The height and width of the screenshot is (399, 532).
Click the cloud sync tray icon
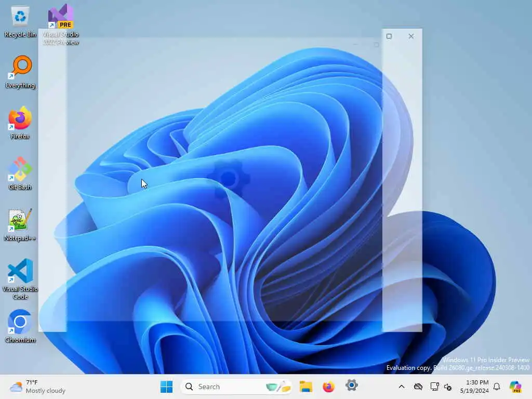point(418,387)
